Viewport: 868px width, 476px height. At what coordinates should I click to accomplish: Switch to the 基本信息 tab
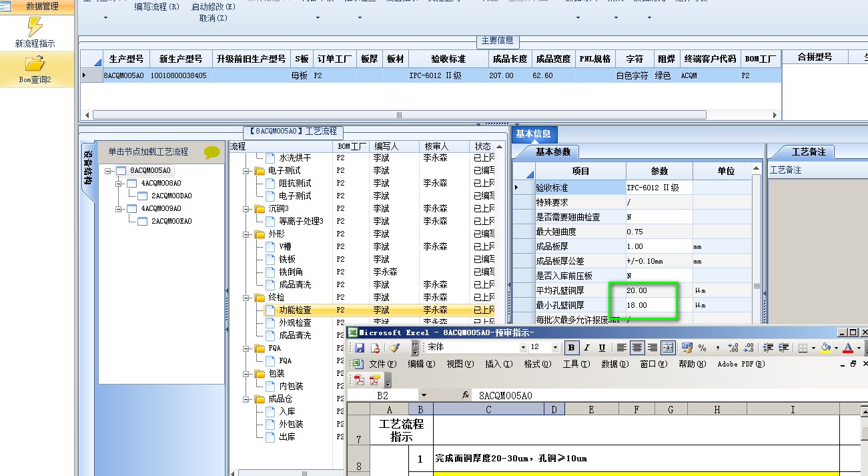click(x=533, y=134)
